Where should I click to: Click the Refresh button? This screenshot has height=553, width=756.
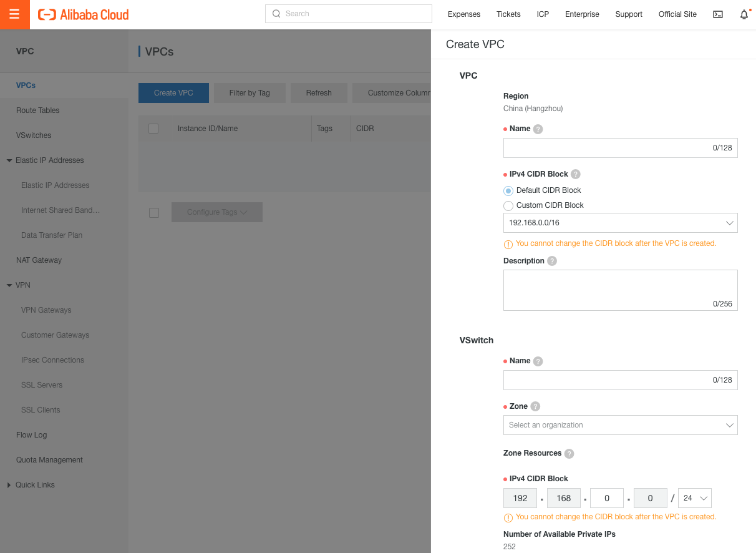(x=319, y=93)
